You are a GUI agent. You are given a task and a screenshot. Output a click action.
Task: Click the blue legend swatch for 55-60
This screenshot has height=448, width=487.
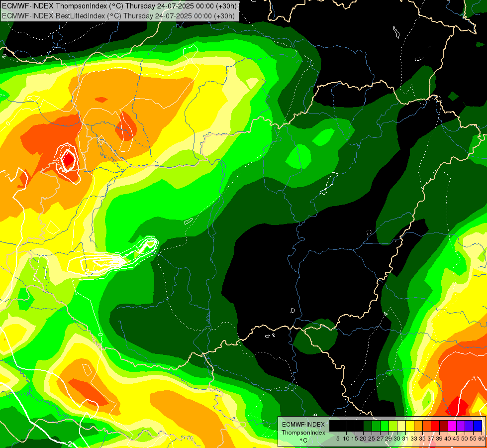coord(478,426)
